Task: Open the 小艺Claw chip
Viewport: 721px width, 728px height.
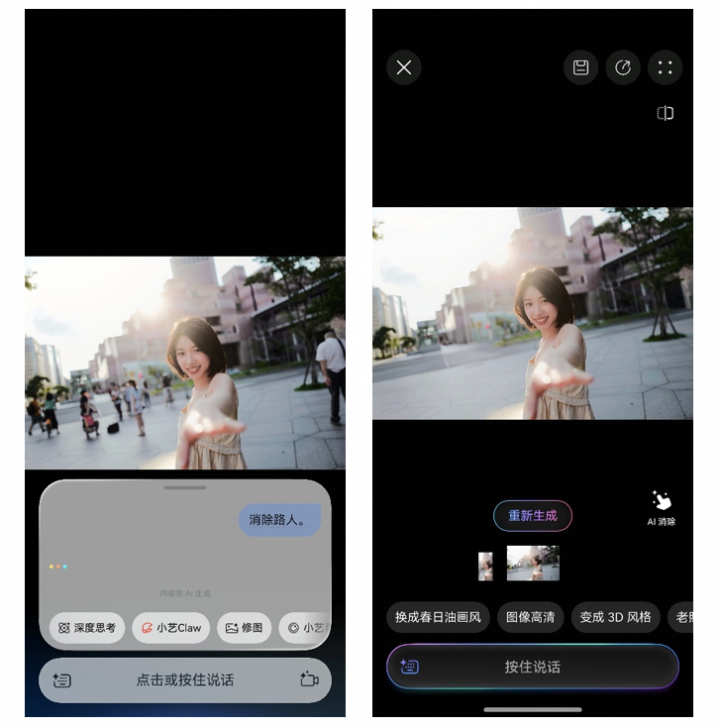Action: click(x=171, y=628)
